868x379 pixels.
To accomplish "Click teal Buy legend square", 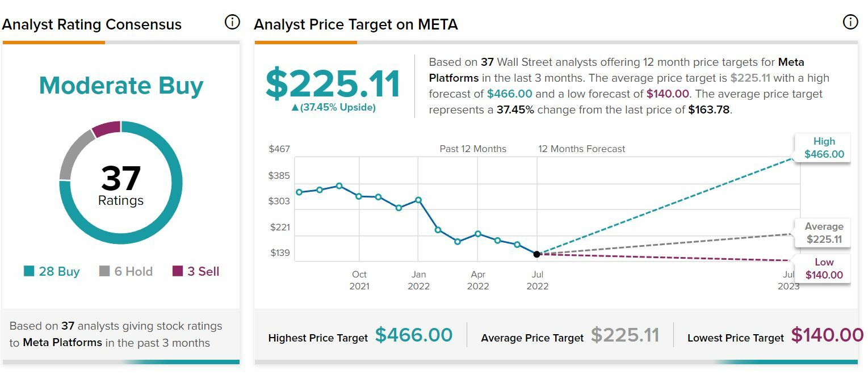I will point(29,271).
